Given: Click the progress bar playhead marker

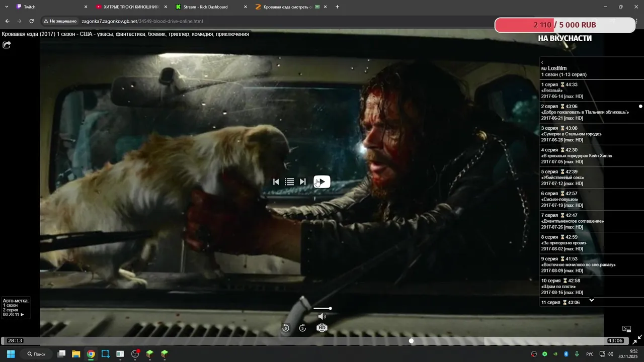Looking at the screenshot, I should pyautogui.click(x=411, y=341).
